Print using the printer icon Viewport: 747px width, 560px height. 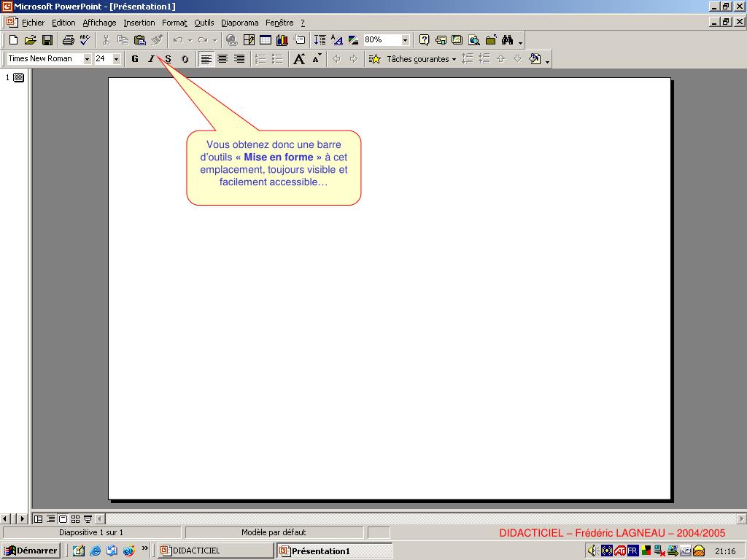pyautogui.click(x=68, y=40)
